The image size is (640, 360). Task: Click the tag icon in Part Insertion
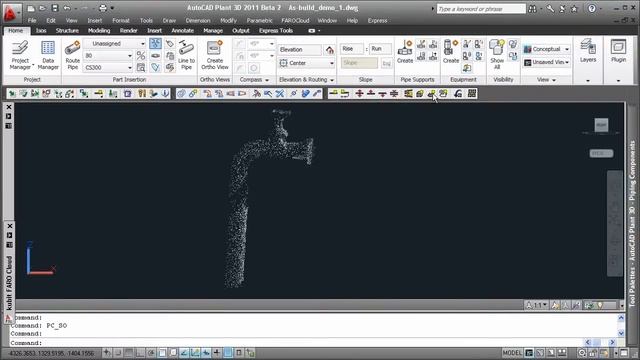click(170, 43)
